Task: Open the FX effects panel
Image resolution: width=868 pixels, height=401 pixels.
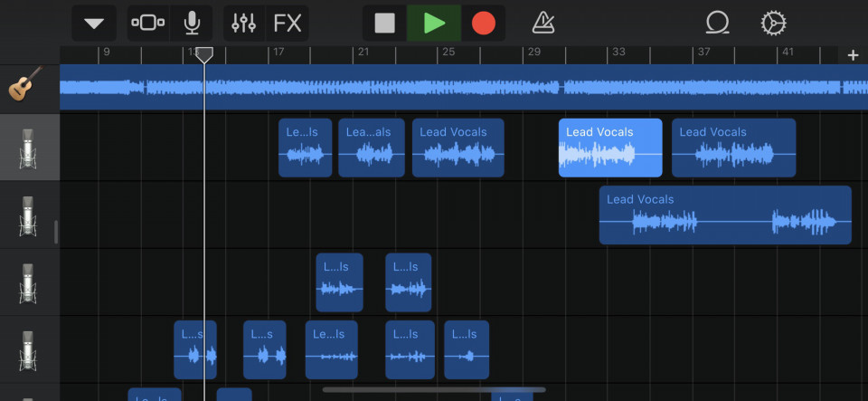Action: (x=288, y=24)
